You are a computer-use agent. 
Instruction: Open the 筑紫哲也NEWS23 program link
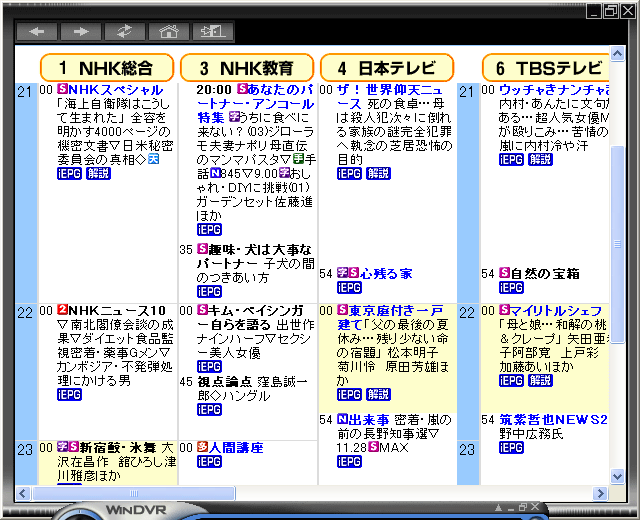tap(553, 420)
